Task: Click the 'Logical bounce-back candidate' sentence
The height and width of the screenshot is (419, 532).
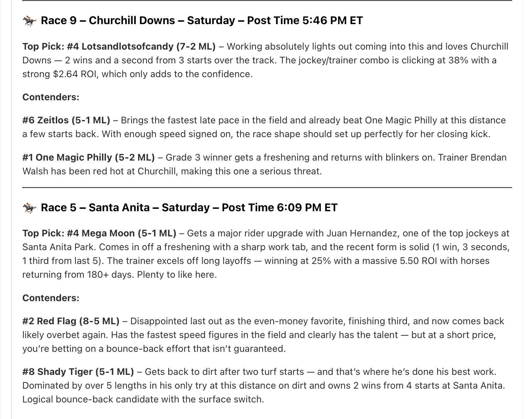Action: point(143,399)
